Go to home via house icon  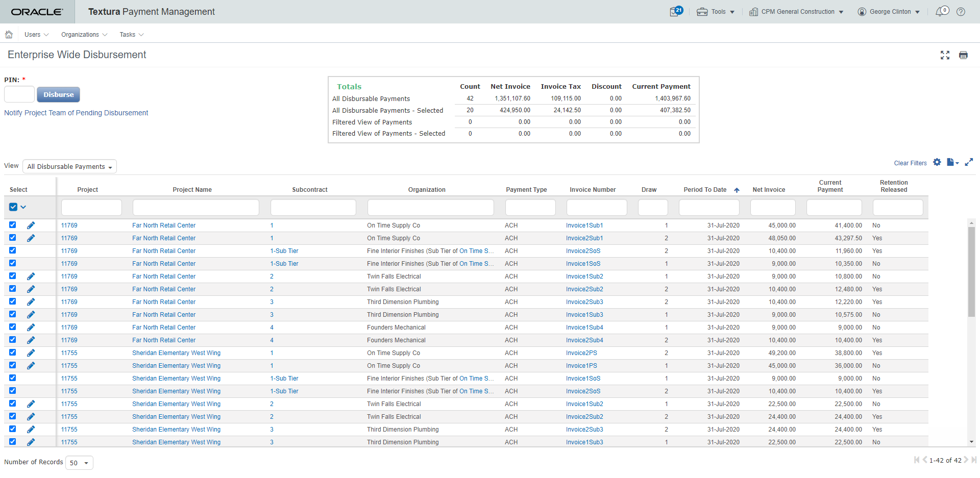(9, 35)
